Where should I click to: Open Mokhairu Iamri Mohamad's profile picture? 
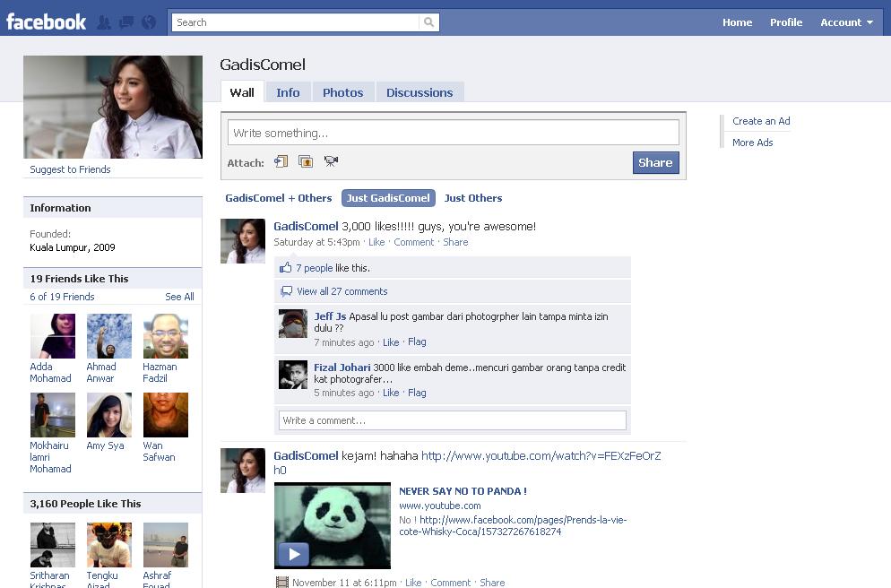click(52, 415)
